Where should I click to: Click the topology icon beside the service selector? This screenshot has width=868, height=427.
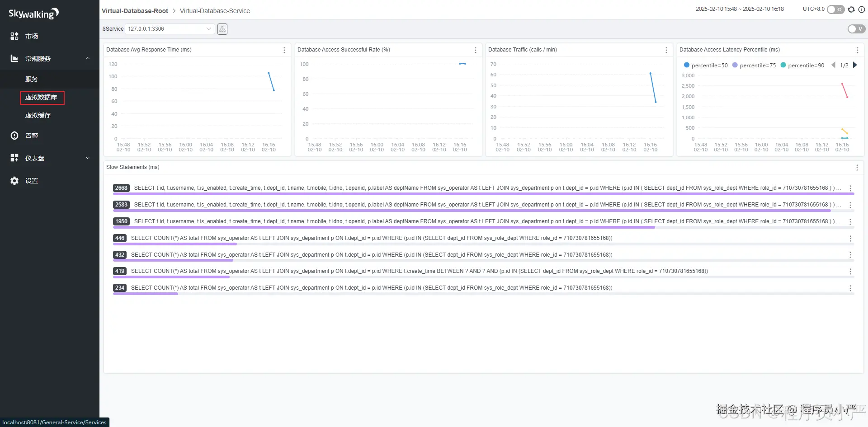222,29
